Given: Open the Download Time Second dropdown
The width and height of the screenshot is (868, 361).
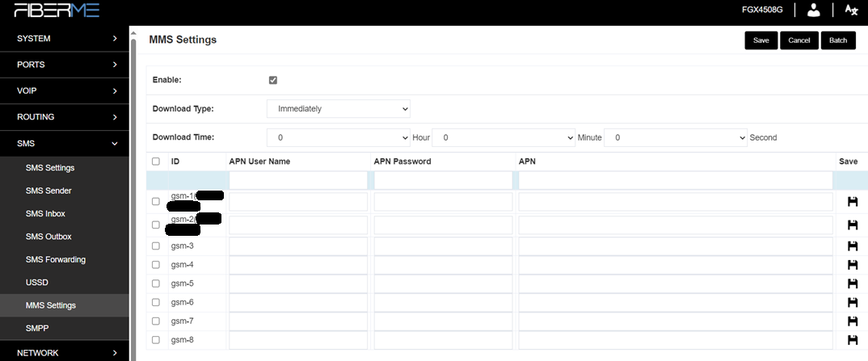Looking at the screenshot, I should tap(676, 137).
